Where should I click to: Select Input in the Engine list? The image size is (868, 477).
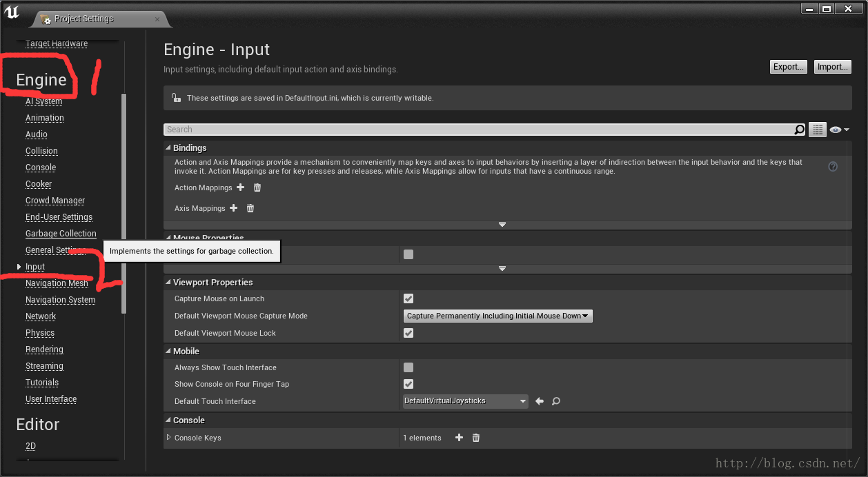(x=35, y=267)
